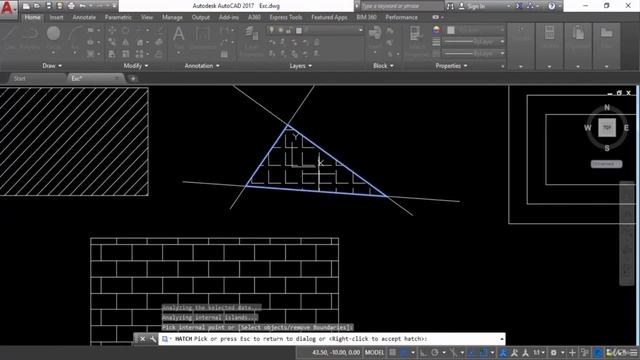Click the keyword search input field
640x360 pixels.
pyautogui.click(x=402, y=6)
